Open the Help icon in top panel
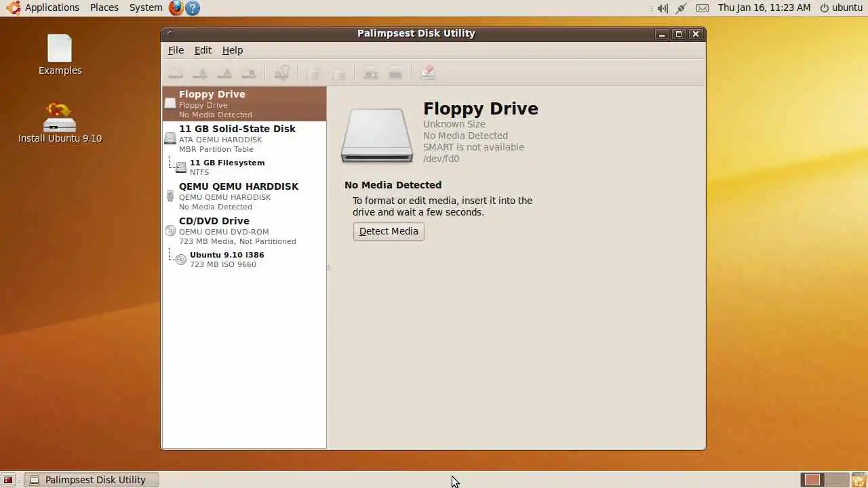Screen dimensions: 868x488 193,8
